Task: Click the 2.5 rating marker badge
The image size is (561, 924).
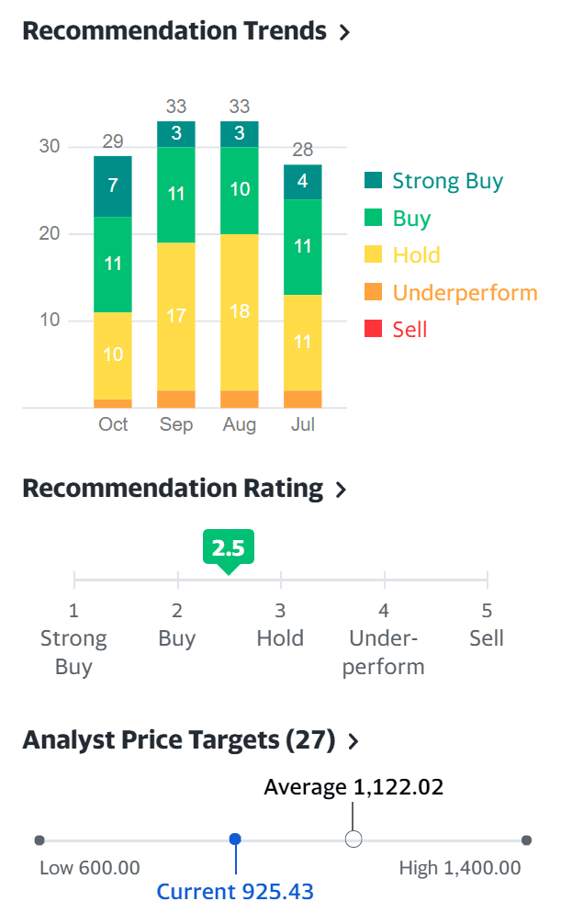Action: (x=228, y=548)
